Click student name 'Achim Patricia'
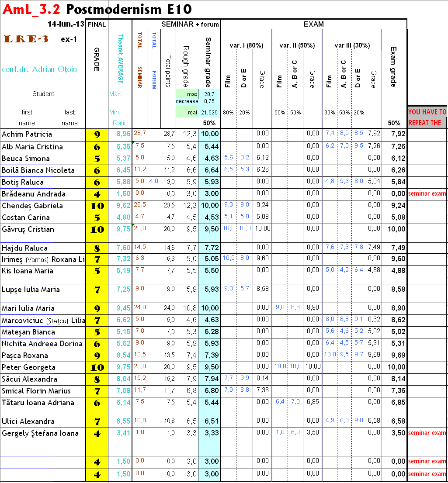Viewport: 448px width, 483px height. (x=27, y=135)
